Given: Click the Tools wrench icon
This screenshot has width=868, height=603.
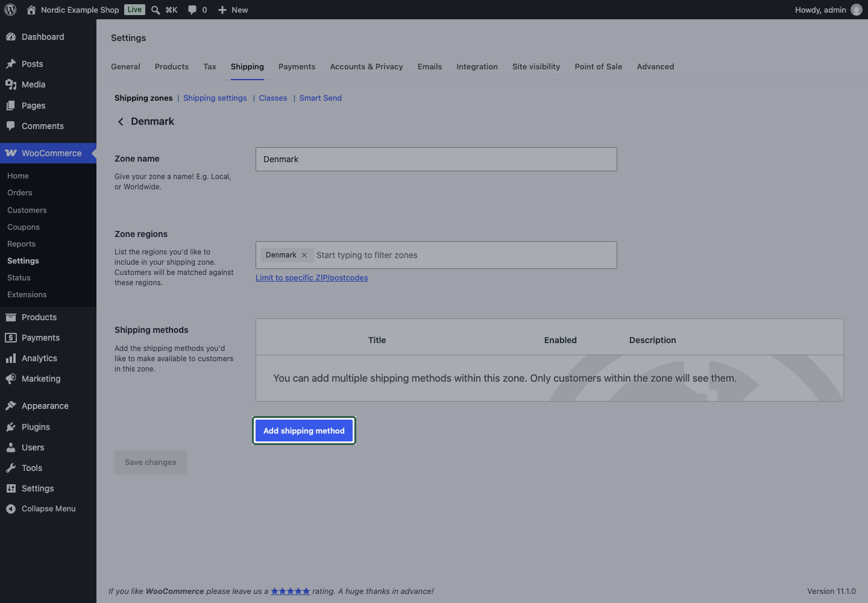Looking at the screenshot, I should coord(11,468).
